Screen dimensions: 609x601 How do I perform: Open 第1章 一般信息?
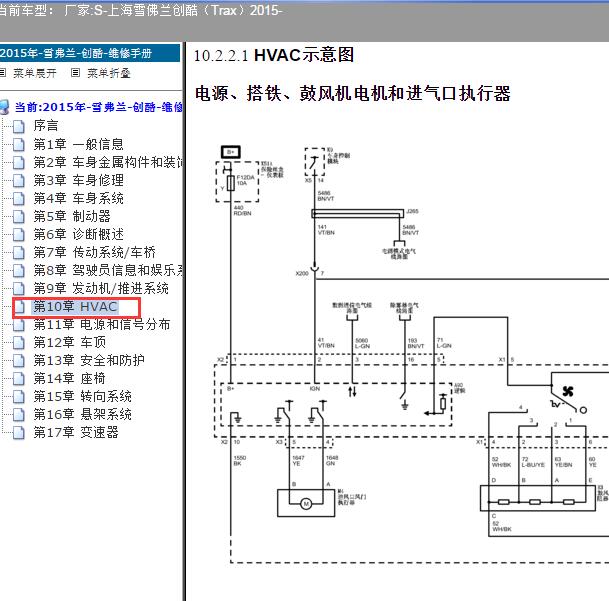coord(78,144)
